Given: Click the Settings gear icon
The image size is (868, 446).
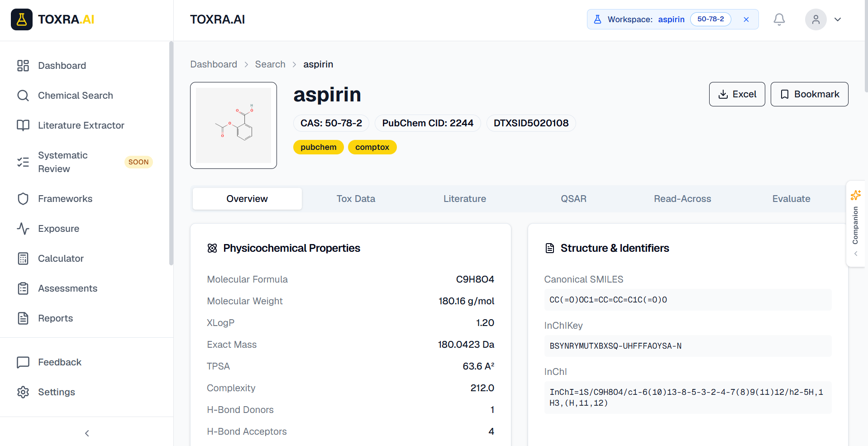Looking at the screenshot, I should 23,392.
